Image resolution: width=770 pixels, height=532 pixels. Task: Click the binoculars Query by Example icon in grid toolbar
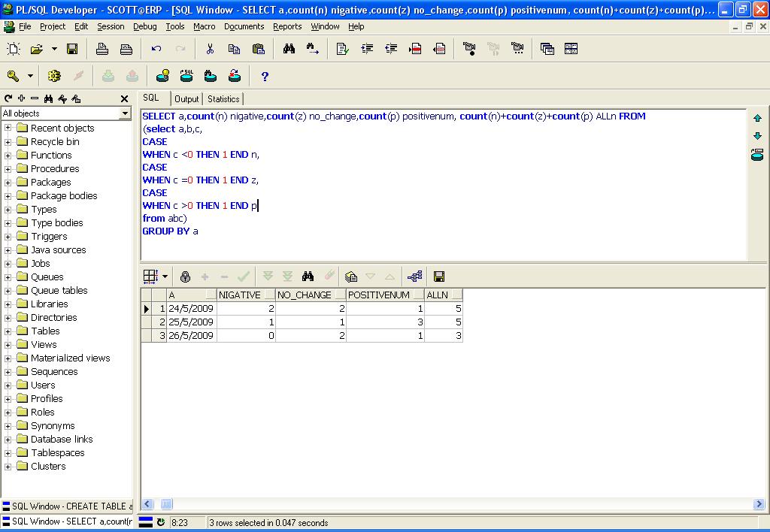coord(307,277)
